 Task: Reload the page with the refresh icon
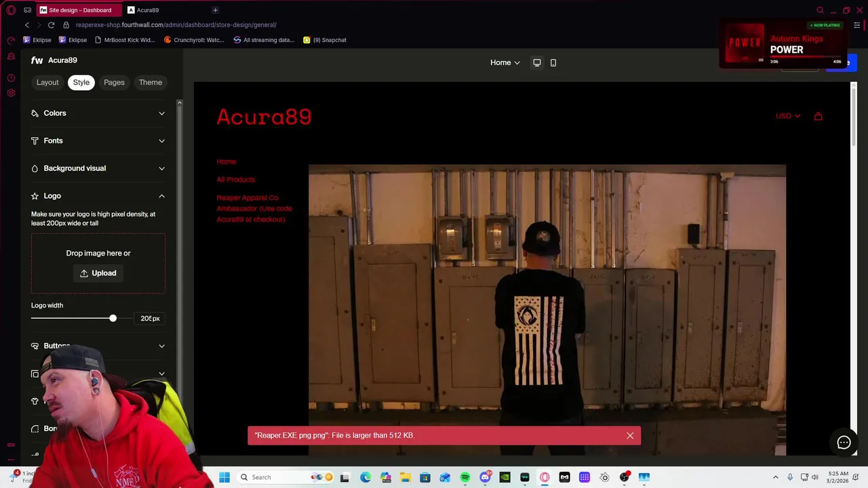(51, 25)
